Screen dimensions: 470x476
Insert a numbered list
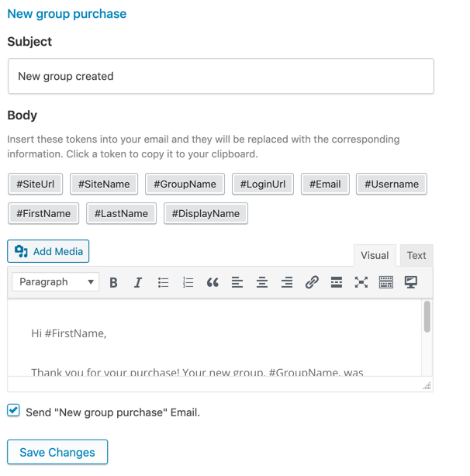[188, 282]
